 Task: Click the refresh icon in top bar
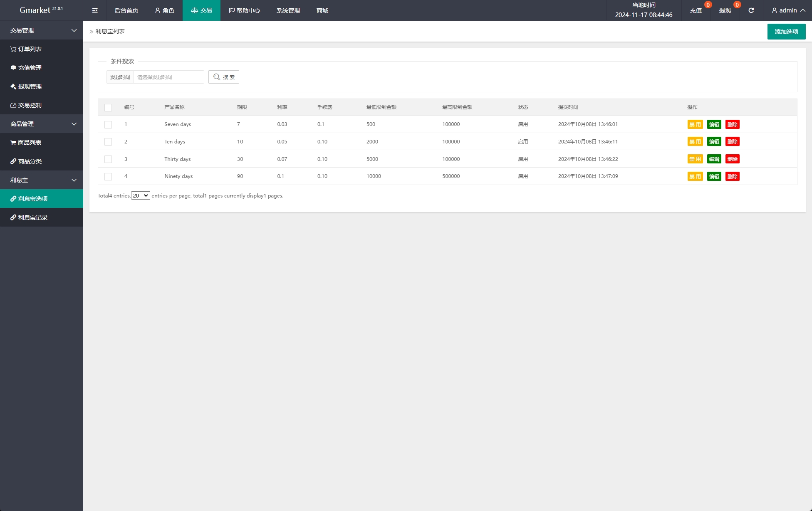click(x=751, y=10)
